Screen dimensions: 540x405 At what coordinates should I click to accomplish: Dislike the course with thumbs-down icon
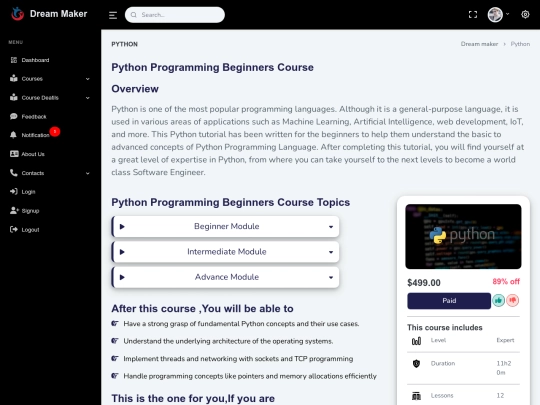513,301
